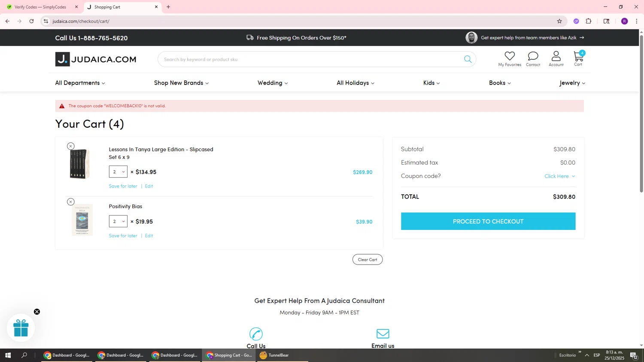Open Chrome three-dot menu
The image size is (644, 362).
tap(637, 21)
